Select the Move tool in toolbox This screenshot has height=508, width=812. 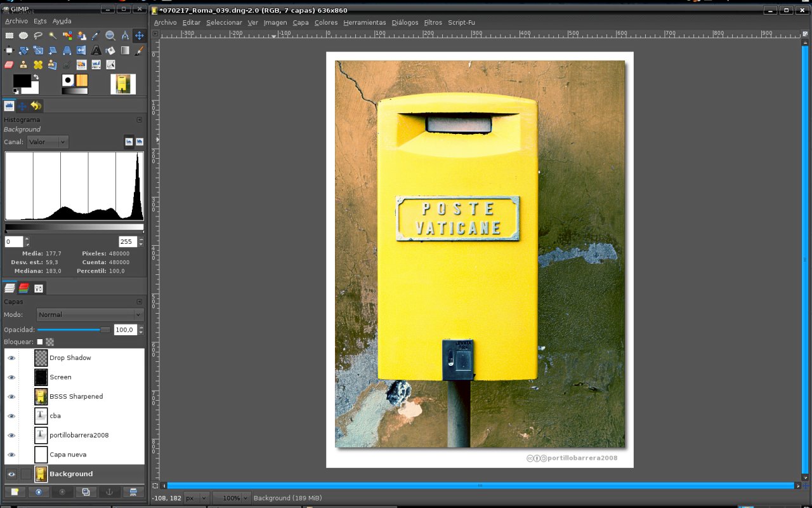pos(140,36)
